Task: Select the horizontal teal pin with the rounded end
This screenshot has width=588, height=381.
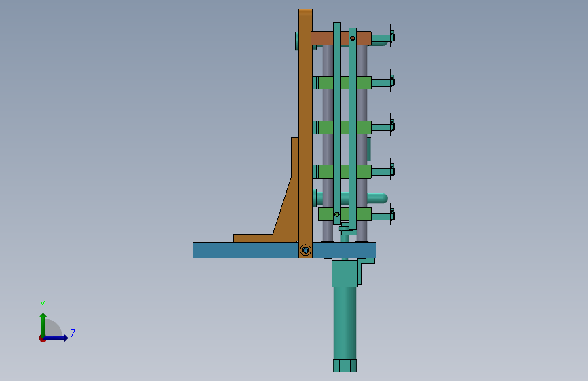Action: [377, 198]
